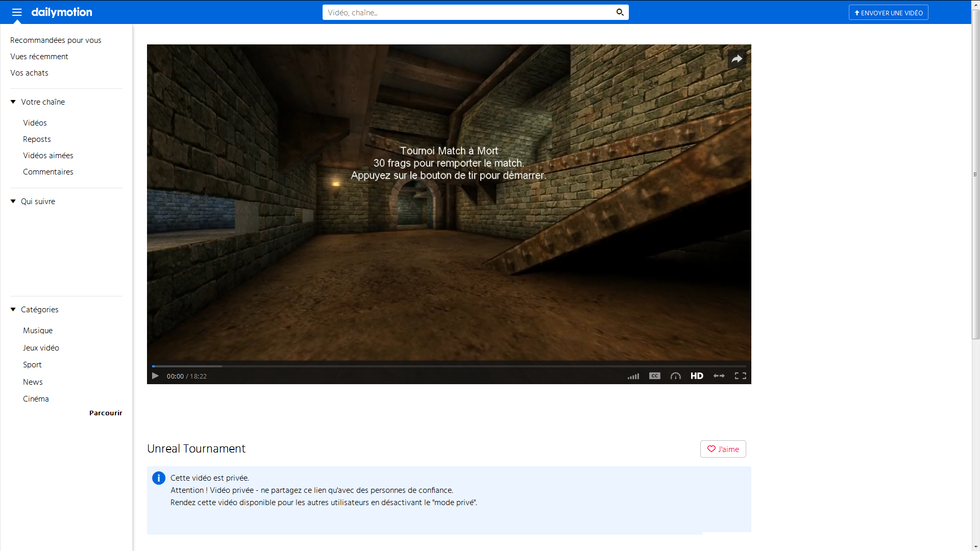
Task: Open Vues récemment
Action: point(39,57)
